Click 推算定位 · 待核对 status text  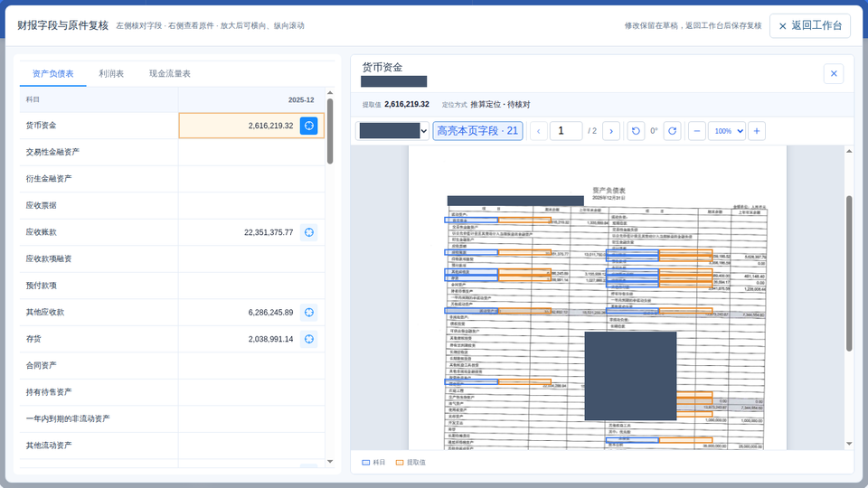pyautogui.click(x=500, y=105)
